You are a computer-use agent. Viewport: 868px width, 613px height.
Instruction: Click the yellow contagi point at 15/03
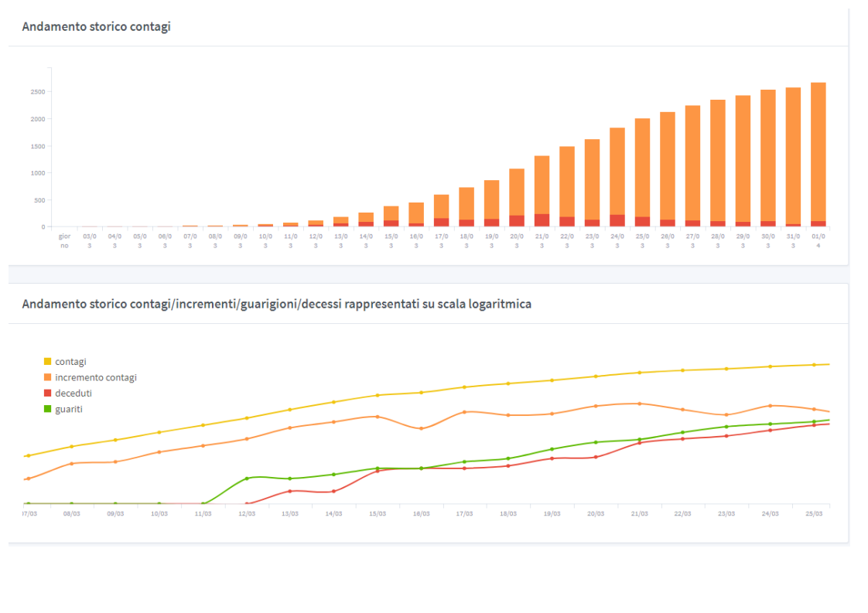pyautogui.click(x=378, y=395)
